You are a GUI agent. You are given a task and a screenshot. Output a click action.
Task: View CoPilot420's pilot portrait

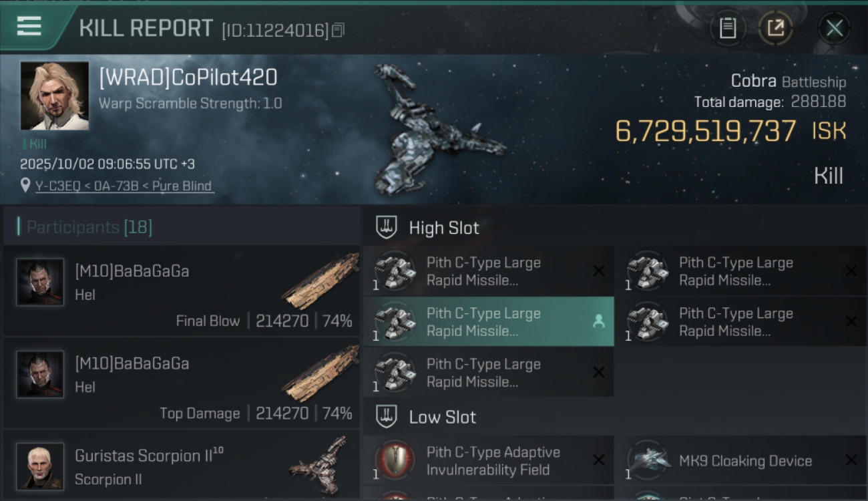click(55, 96)
